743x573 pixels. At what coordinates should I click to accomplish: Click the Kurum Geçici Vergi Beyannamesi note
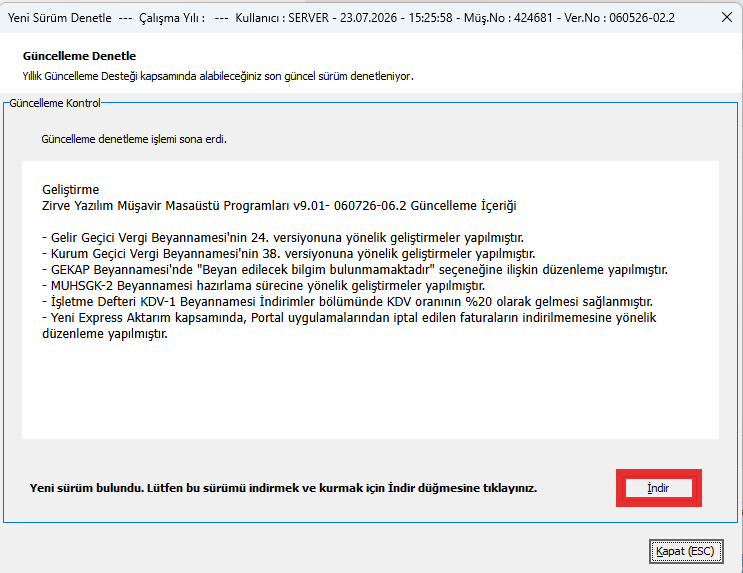tap(289, 254)
